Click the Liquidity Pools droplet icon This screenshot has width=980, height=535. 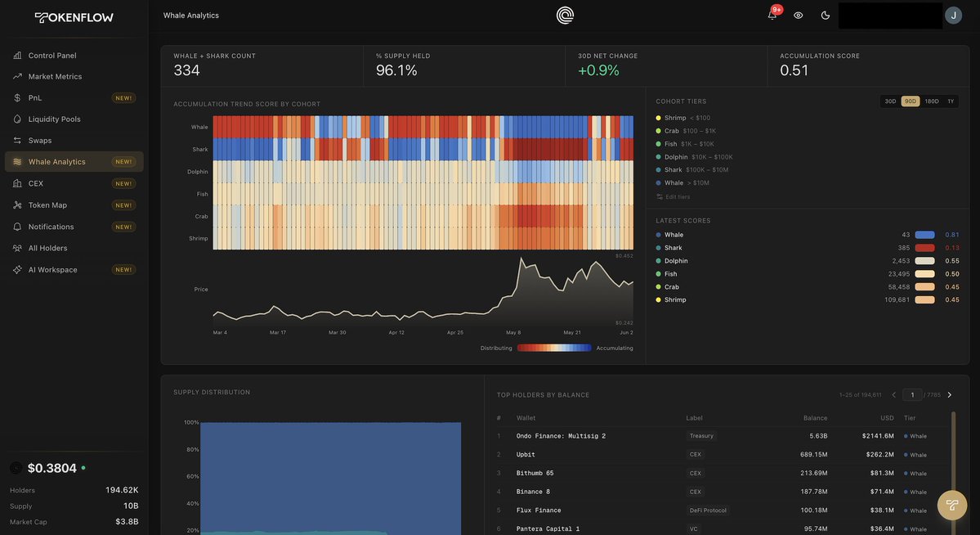pos(17,119)
